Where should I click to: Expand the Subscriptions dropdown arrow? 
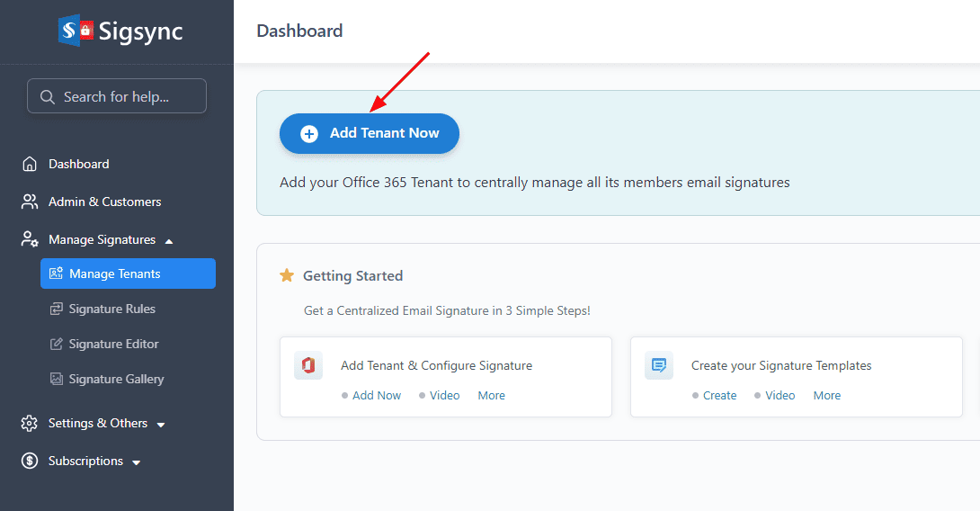[137, 462]
